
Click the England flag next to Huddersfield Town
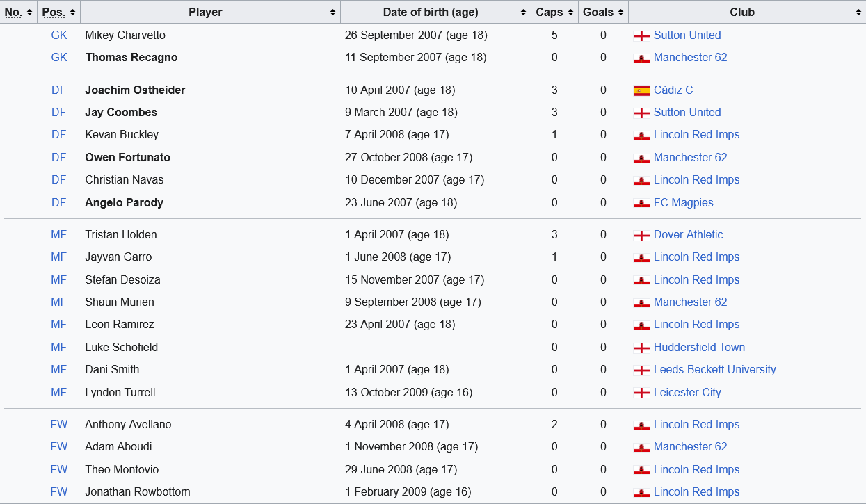tap(641, 348)
